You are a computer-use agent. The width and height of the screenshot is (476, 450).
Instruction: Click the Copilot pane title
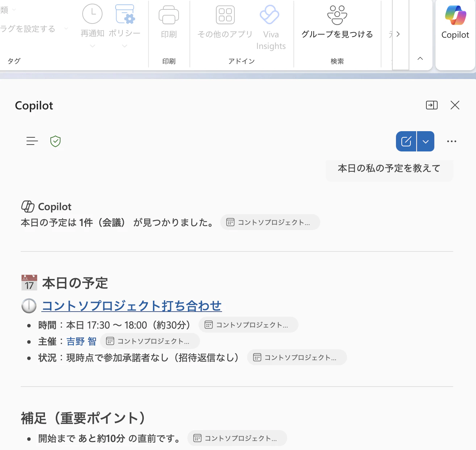tap(34, 105)
